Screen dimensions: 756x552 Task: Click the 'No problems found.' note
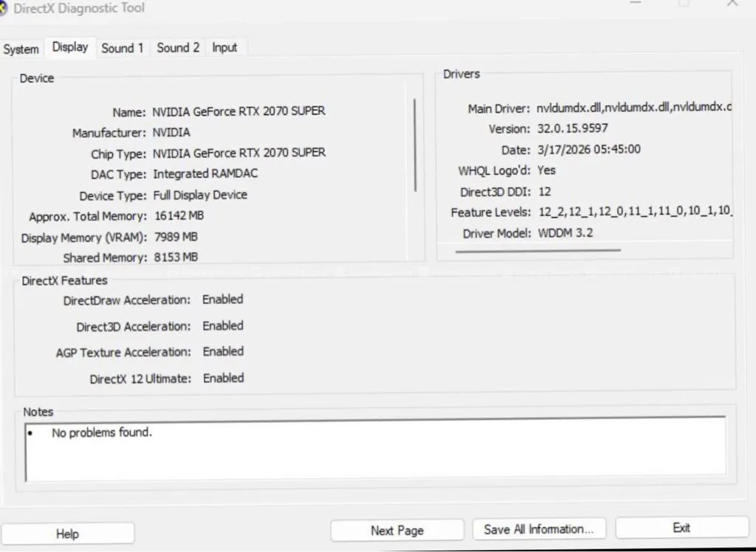(102, 432)
